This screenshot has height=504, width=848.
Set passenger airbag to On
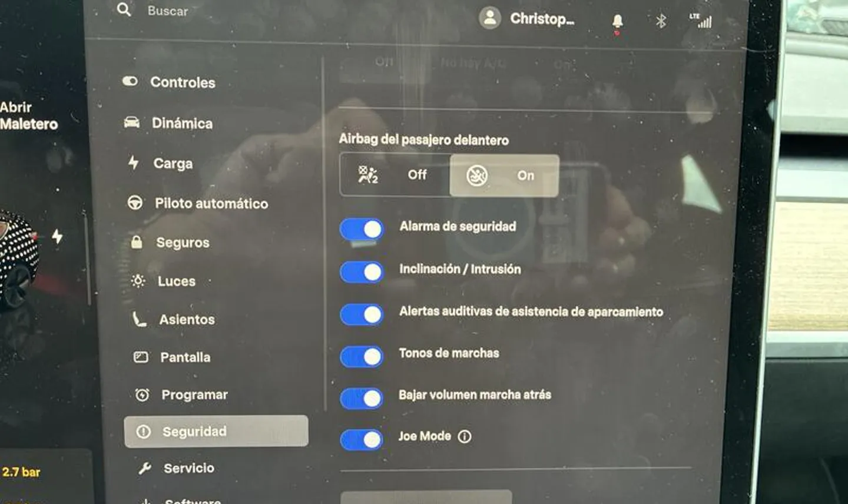pos(504,175)
